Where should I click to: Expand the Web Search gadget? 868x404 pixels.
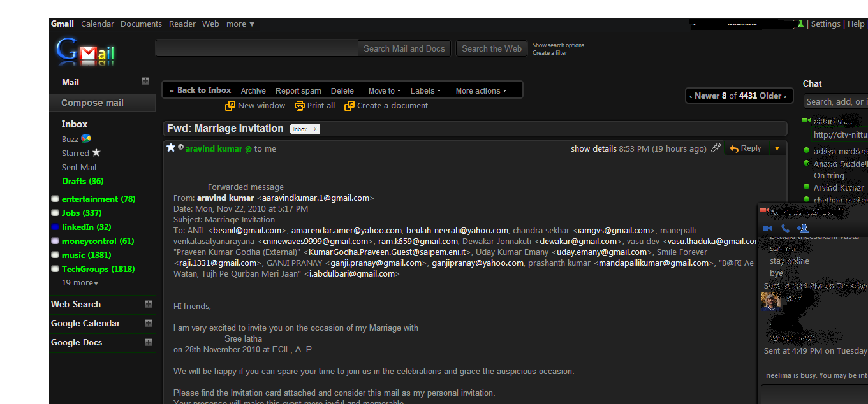[x=149, y=304]
